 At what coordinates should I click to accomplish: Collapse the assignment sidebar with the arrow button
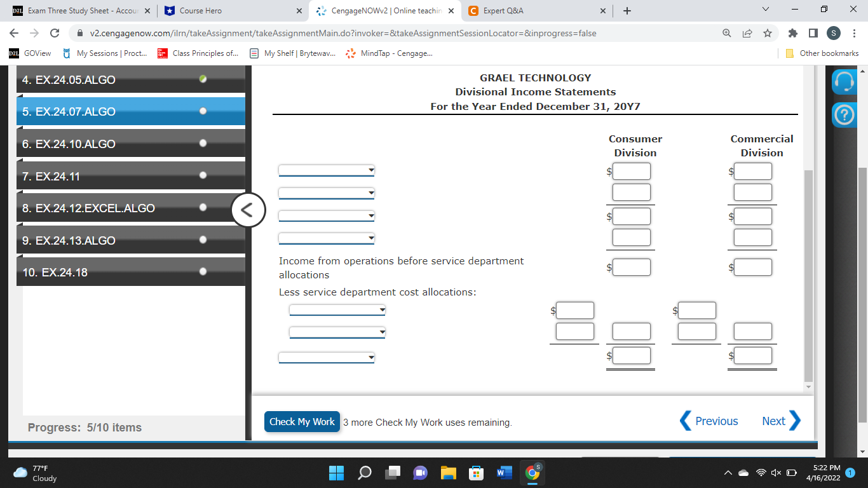tap(248, 209)
